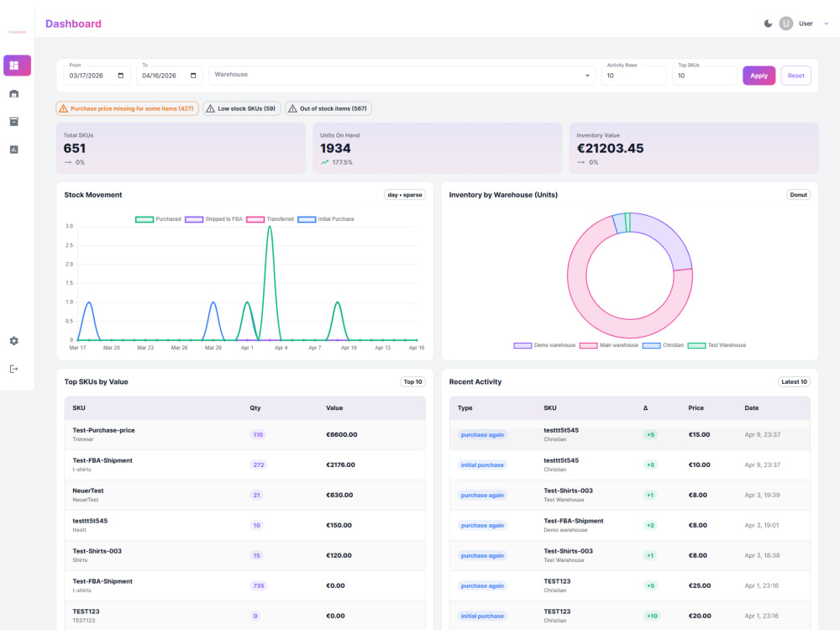Click the Inventory Value card
Screen dimensions: 840x630
694,149
